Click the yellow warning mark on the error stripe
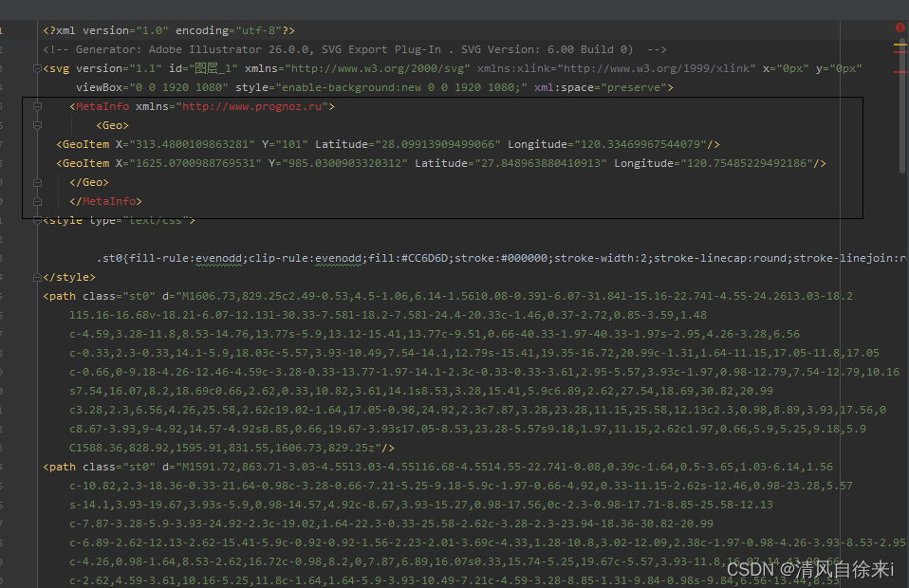The width and height of the screenshot is (909, 588). click(x=900, y=44)
